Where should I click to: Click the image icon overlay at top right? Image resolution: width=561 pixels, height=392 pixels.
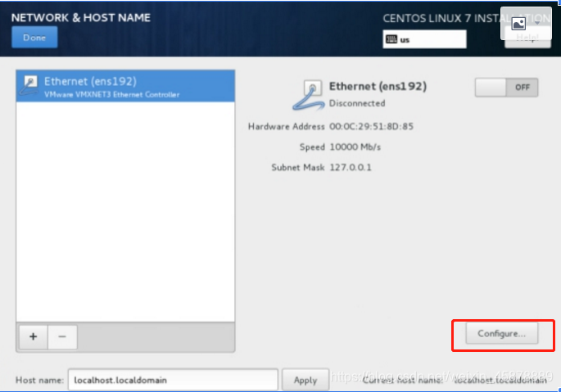point(518,24)
